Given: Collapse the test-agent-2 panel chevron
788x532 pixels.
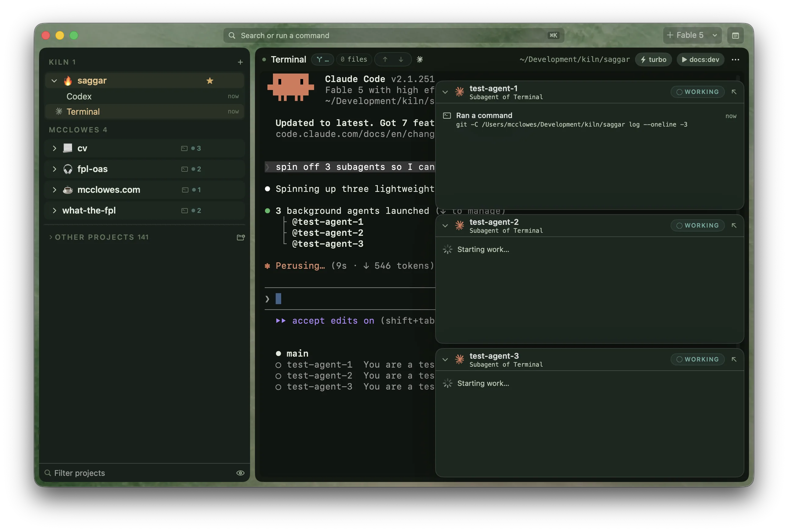Looking at the screenshot, I should coord(445,226).
